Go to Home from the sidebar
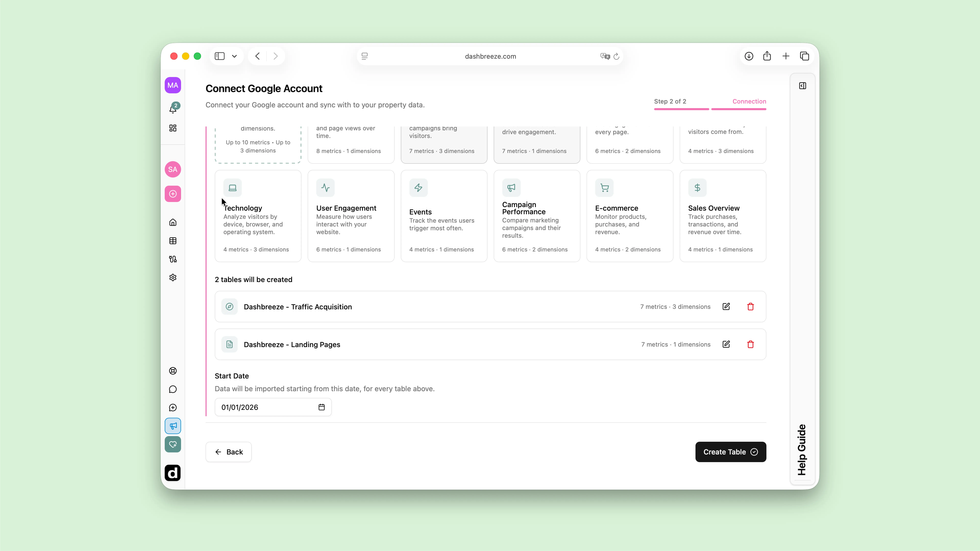 [x=173, y=223]
